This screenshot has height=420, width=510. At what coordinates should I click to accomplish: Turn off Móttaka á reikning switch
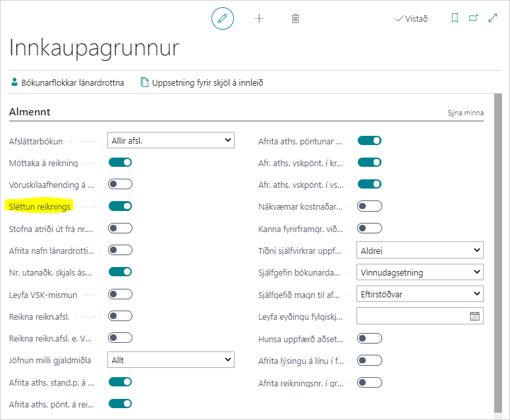[x=121, y=162]
